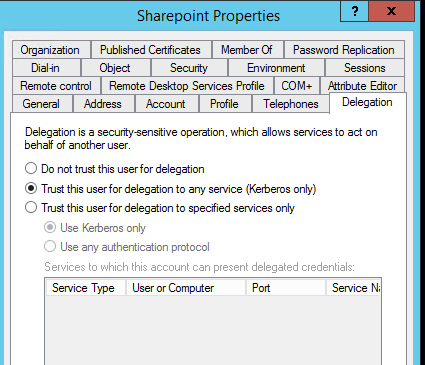The width and height of the screenshot is (425, 365).
Task: Go to Password Replication tab
Action: [344, 50]
